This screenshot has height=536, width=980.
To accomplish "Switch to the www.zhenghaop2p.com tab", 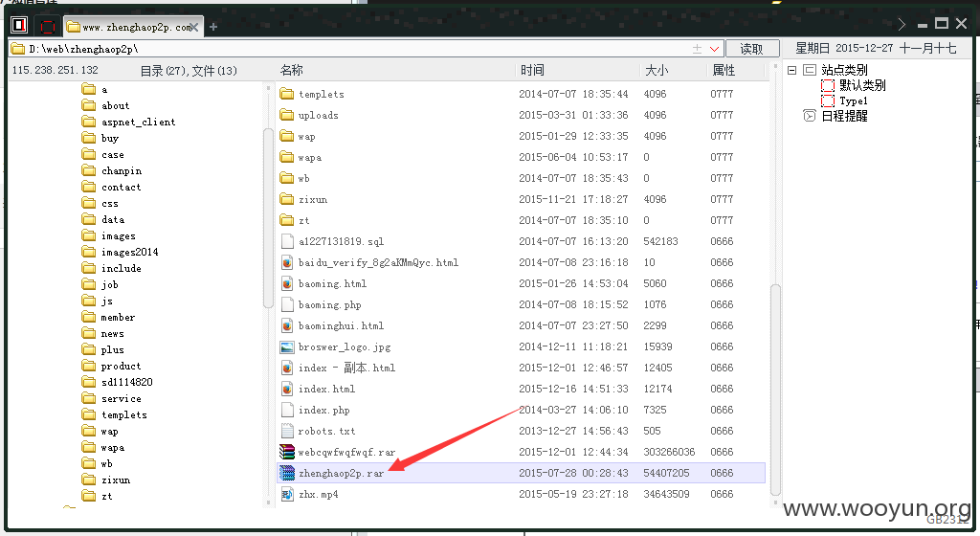I will coord(133,27).
